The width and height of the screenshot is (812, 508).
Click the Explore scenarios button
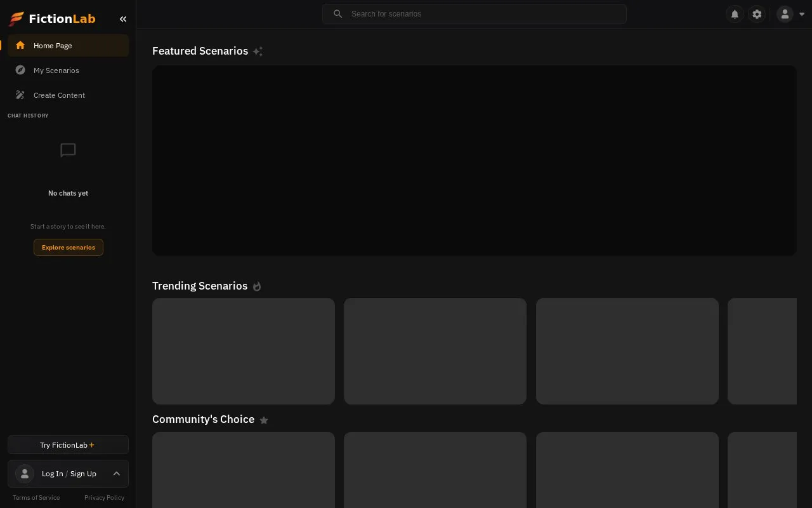69,248
